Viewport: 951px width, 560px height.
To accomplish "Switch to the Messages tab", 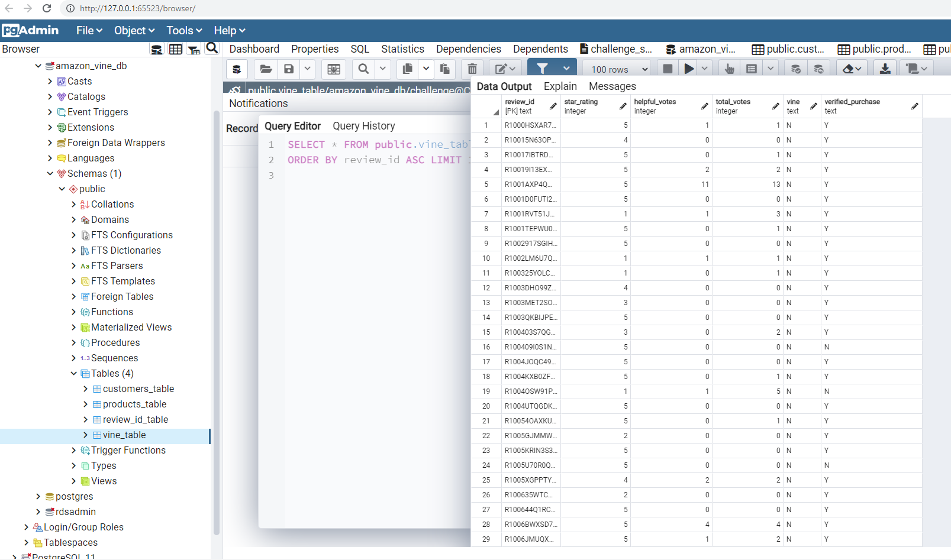I will [612, 86].
